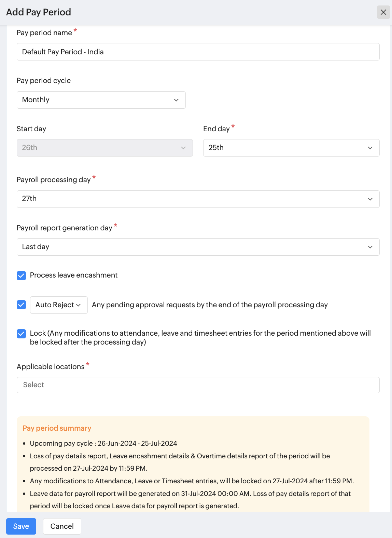Toggle the Auto Reject checkbox
Screen dimensions: 392x538
coord(22,305)
